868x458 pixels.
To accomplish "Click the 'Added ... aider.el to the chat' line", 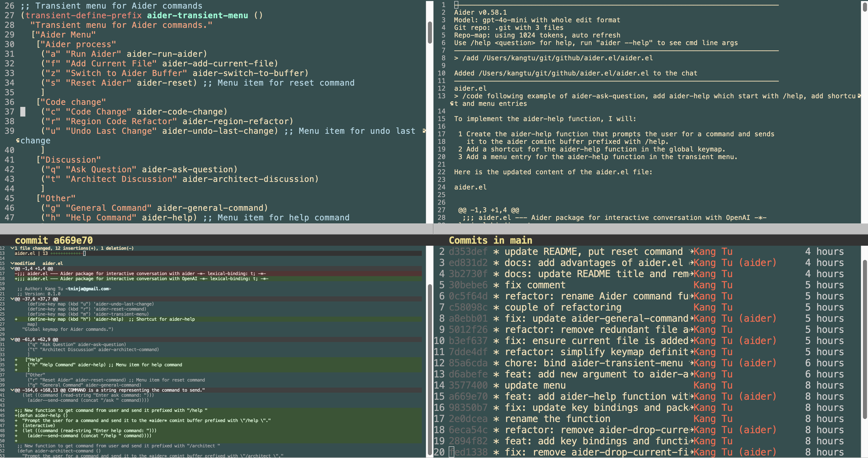I will pyautogui.click(x=575, y=73).
